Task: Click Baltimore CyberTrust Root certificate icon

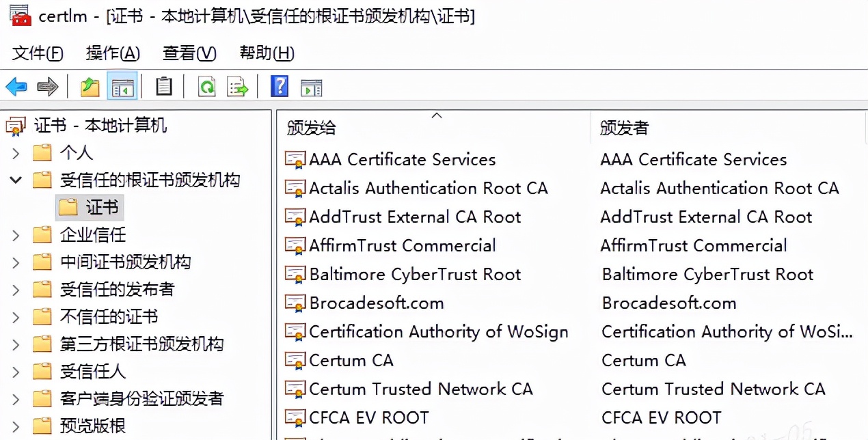Action: (x=295, y=275)
